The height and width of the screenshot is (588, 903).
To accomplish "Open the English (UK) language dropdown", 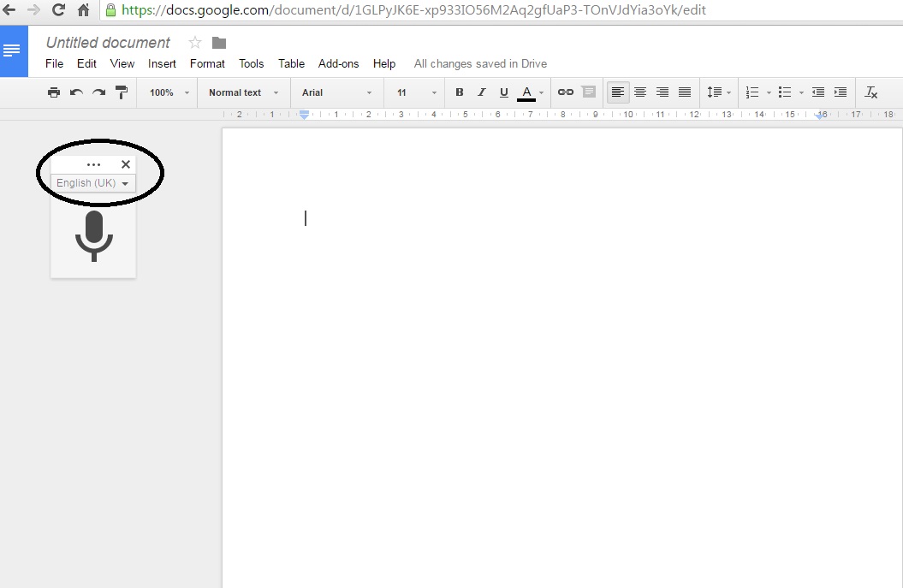I will (92, 183).
